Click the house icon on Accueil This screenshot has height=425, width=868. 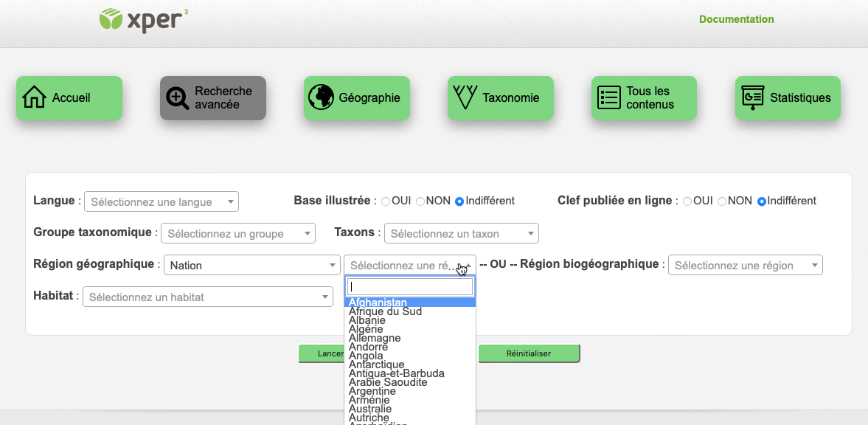click(35, 97)
